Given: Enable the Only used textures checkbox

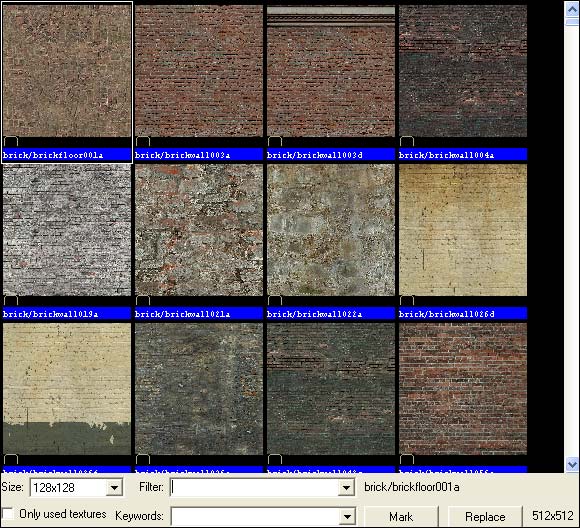Looking at the screenshot, I should coord(8,514).
